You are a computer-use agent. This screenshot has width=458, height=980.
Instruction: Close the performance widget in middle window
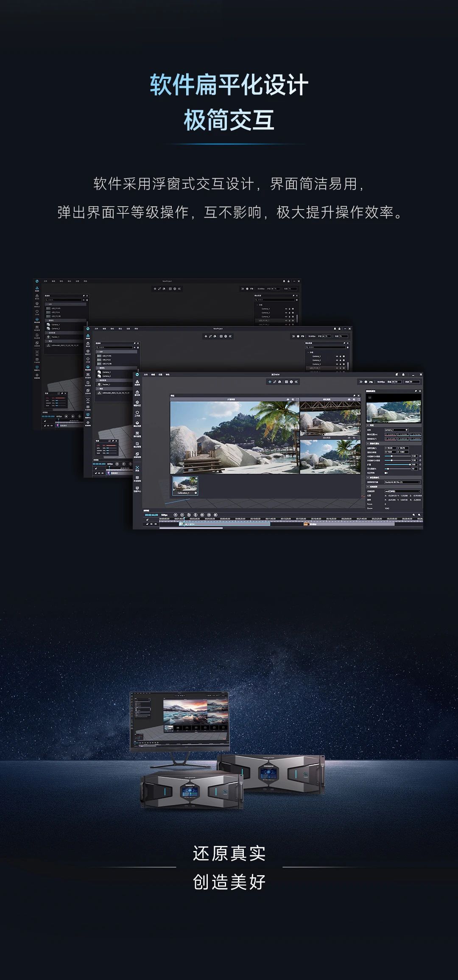pos(116,441)
